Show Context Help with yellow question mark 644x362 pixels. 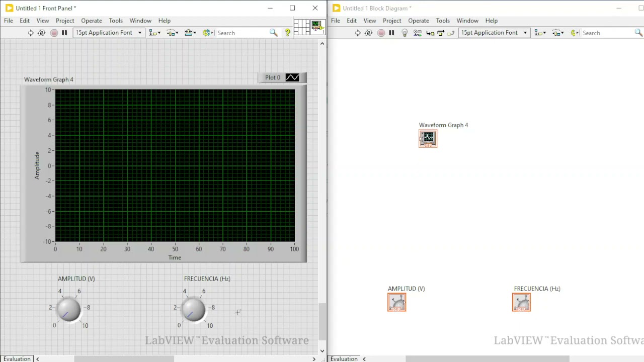click(x=288, y=33)
